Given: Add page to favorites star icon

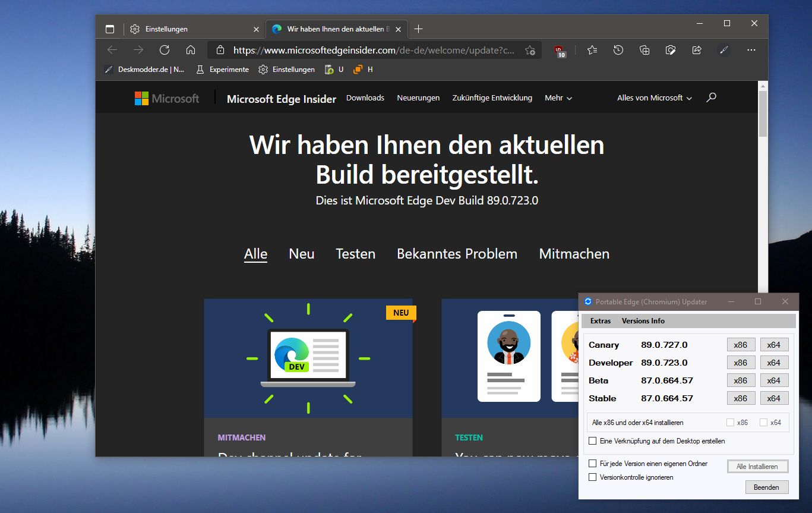Looking at the screenshot, I should 530,51.
